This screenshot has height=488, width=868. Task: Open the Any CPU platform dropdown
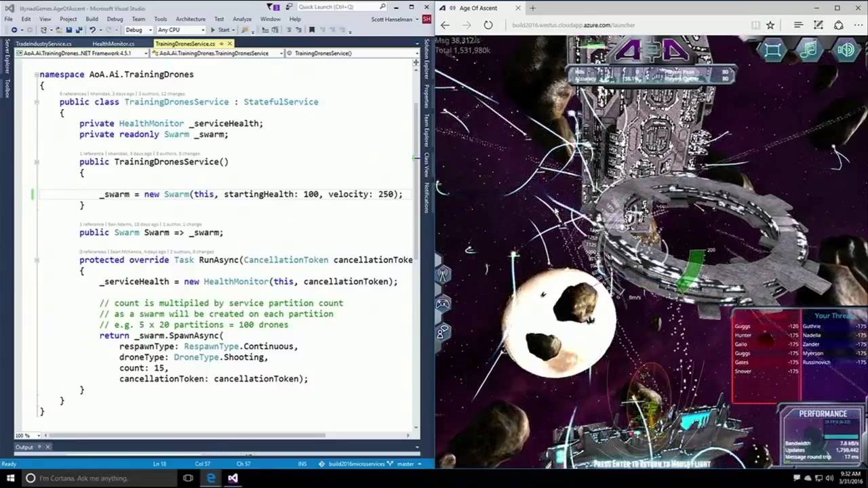(x=181, y=30)
